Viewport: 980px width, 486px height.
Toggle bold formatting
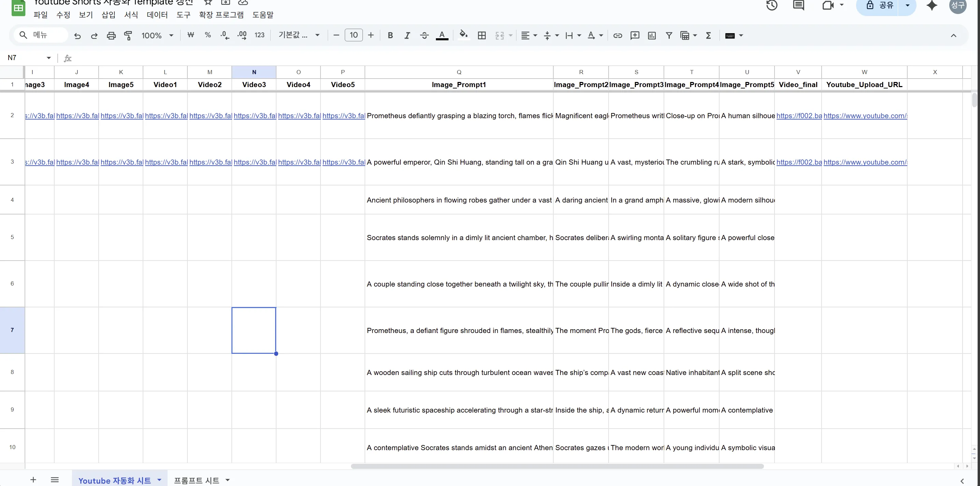pyautogui.click(x=390, y=36)
